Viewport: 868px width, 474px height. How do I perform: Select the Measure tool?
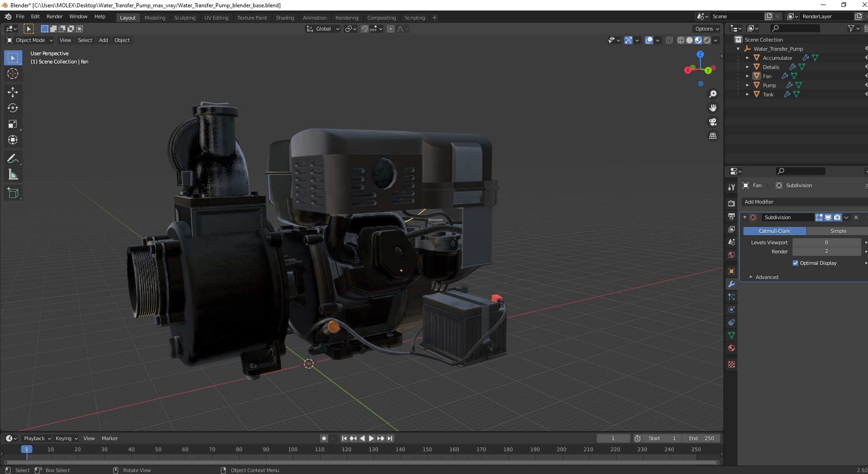tap(13, 175)
